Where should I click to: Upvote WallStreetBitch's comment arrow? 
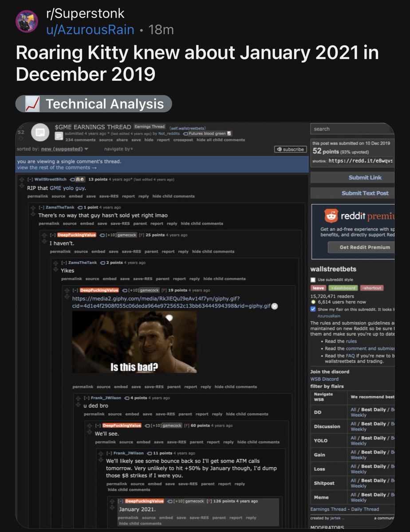(x=21, y=178)
